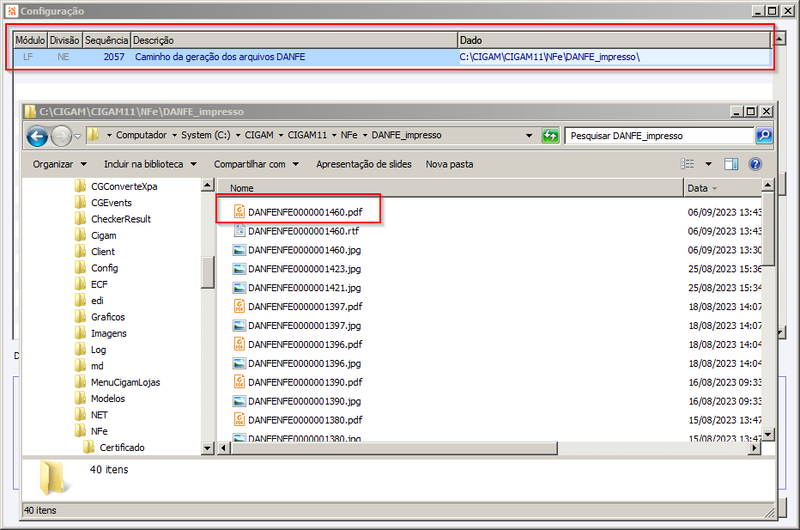Select file DANFENFE0000001423.jpg
Viewport: 800px width, 530px height.
297,269
